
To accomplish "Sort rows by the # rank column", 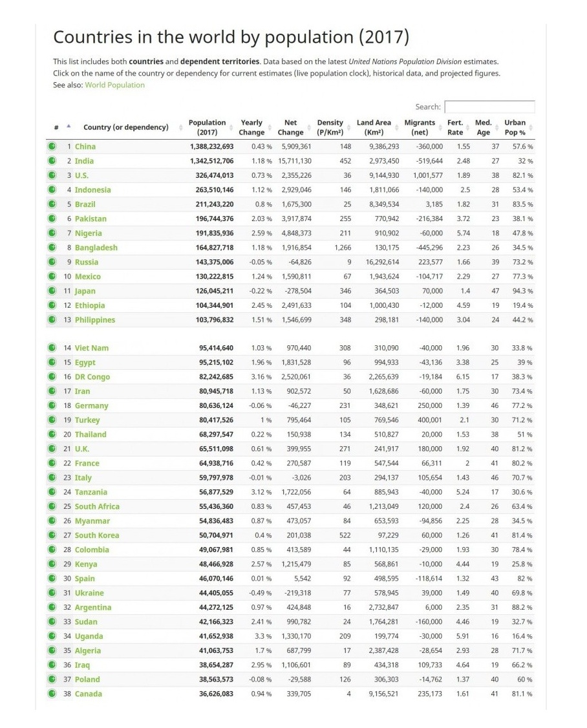I will 57,127.
